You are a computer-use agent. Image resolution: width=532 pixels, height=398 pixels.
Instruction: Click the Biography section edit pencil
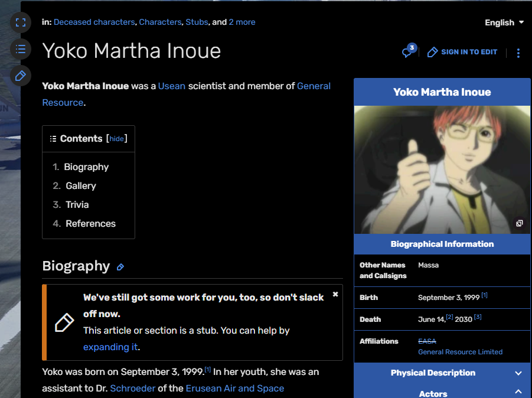coord(120,267)
